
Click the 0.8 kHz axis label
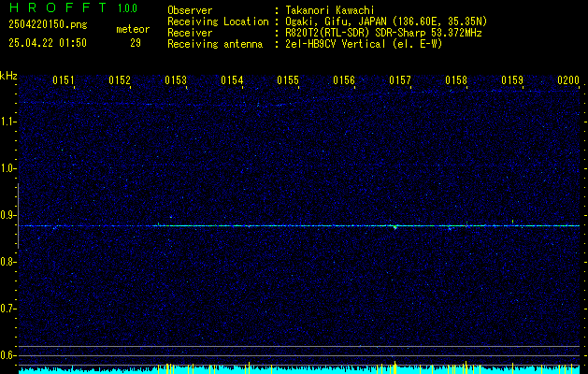[x=7, y=262]
